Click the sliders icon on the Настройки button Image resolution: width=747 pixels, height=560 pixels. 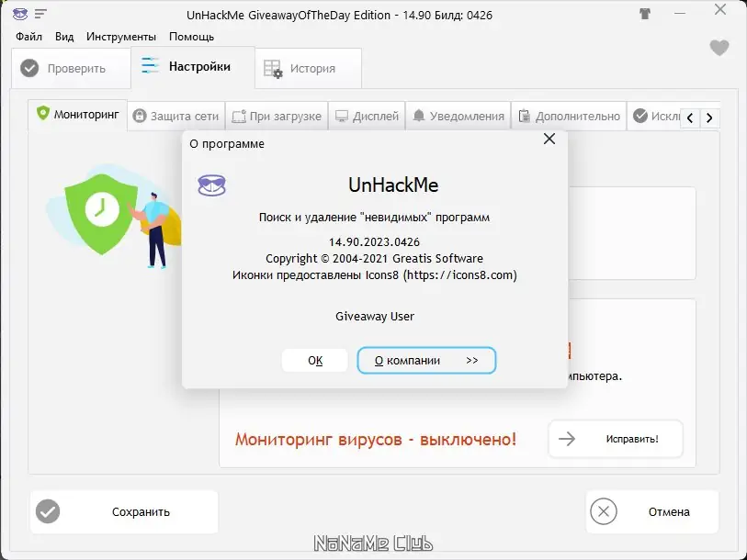click(x=149, y=65)
